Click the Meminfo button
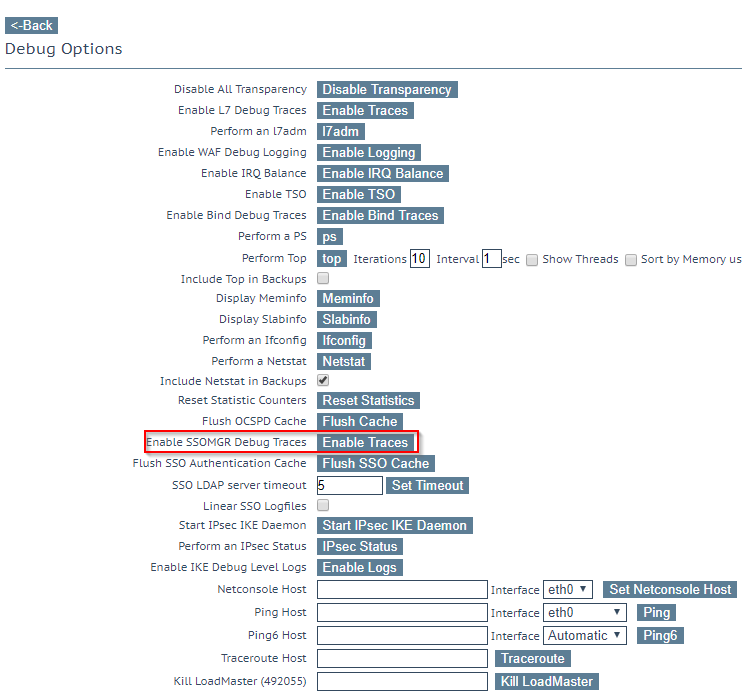Image resolution: width=742 pixels, height=700 pixels. [x=348, y=299]
